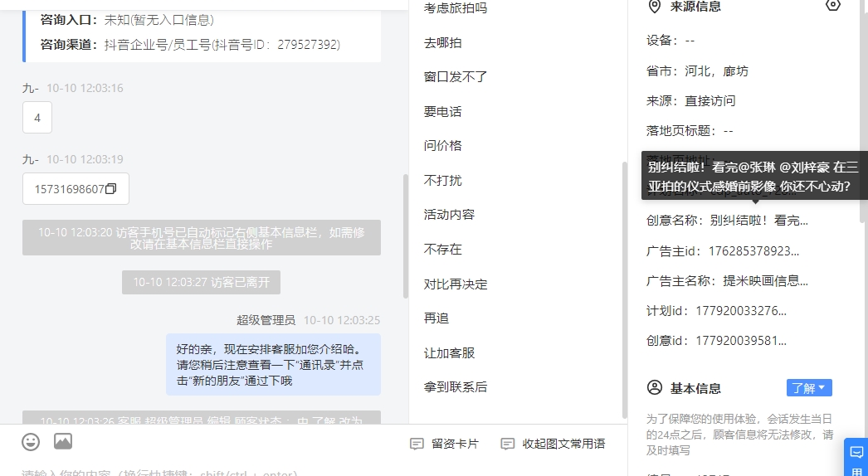Click the timestamp 10-10 12:03:19

point(85,159)
